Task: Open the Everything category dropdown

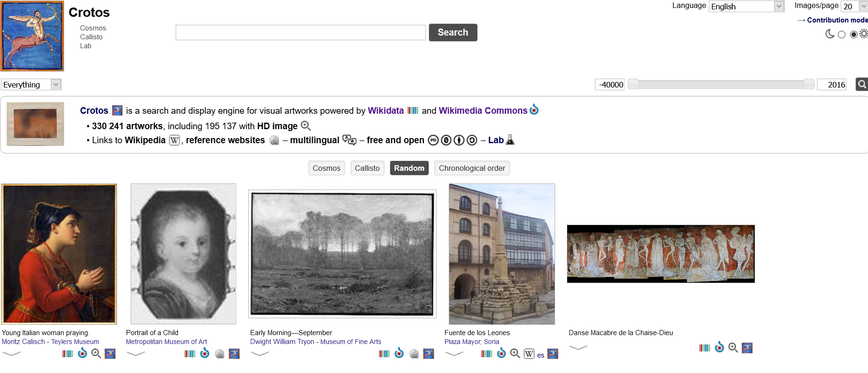Action: click(31, 84)
